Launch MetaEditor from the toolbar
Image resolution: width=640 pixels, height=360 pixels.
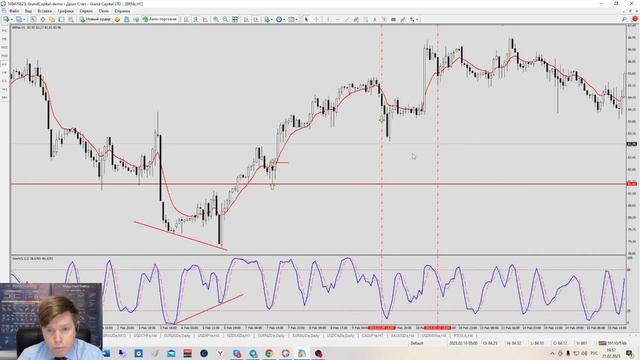[x=117, y=19]
